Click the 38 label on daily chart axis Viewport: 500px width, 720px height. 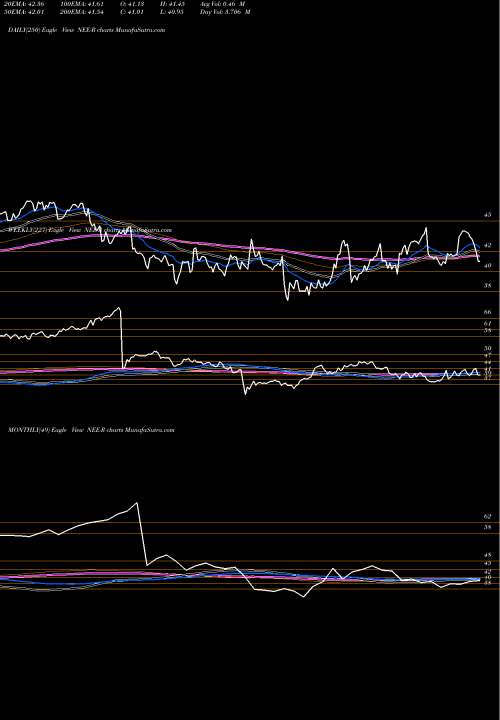(x=488, y=286)
